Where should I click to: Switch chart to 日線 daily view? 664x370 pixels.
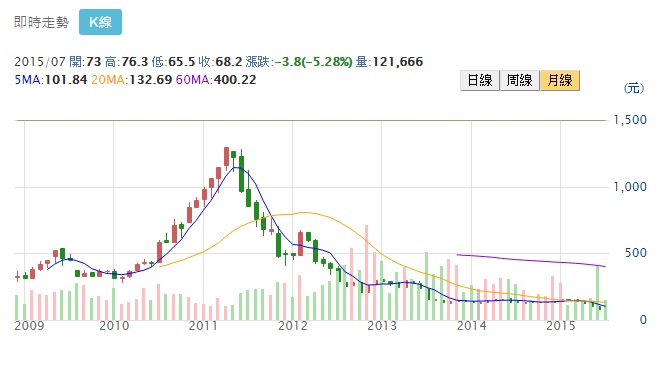click(480, 80)
